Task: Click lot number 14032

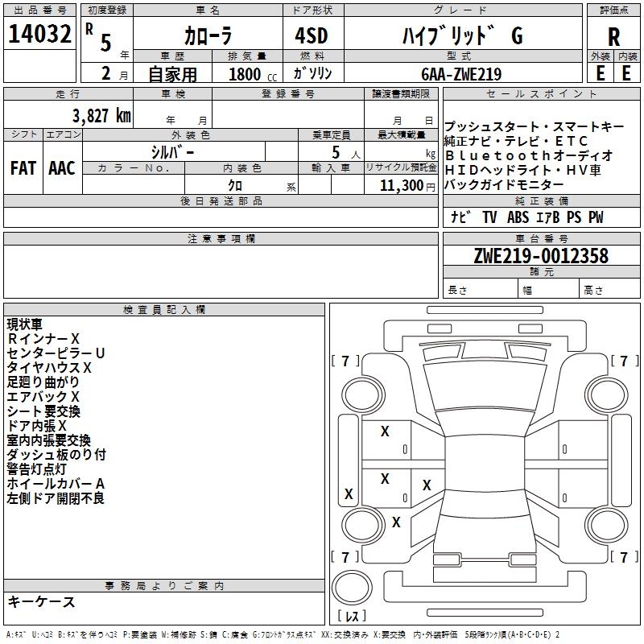Action: (39, 34)
